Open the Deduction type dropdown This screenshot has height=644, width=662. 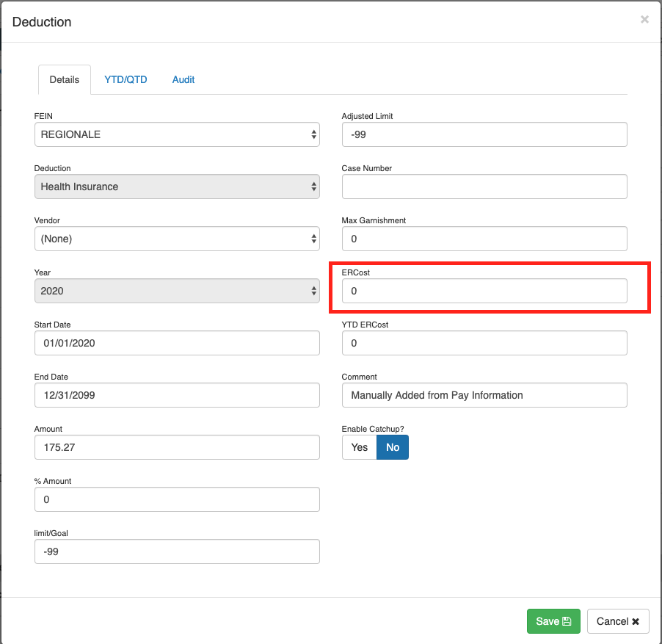[x=177, y=187]
